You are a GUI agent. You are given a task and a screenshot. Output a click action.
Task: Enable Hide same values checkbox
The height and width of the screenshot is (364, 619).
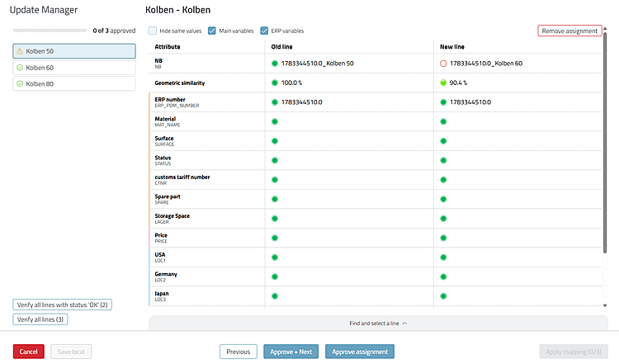coord(153,31)
